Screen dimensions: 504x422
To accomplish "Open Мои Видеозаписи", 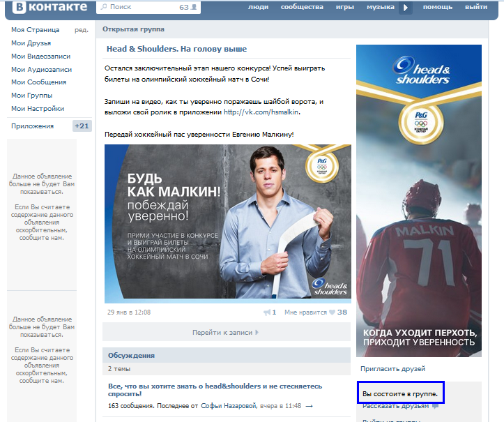I will 41,56.
